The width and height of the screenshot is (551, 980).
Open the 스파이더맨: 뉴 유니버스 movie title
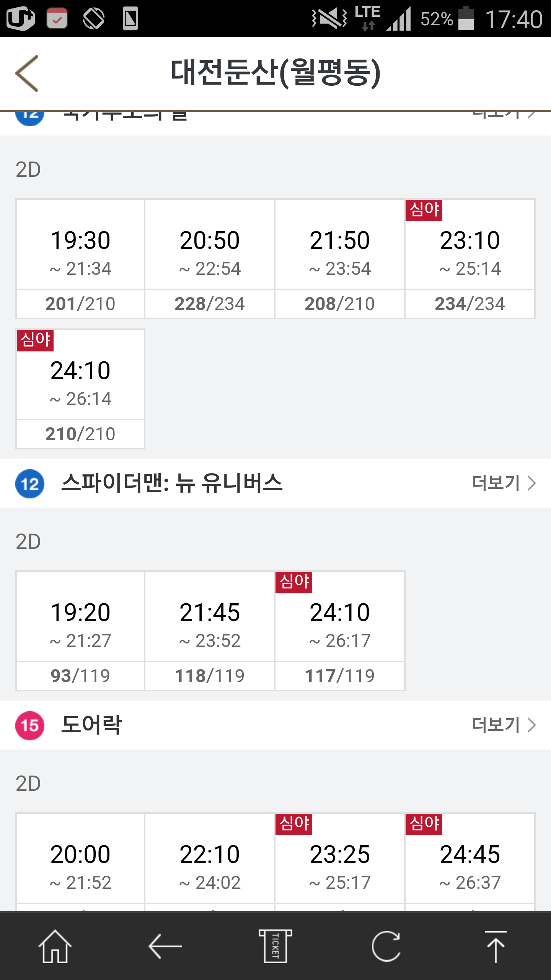click(172, 483)
